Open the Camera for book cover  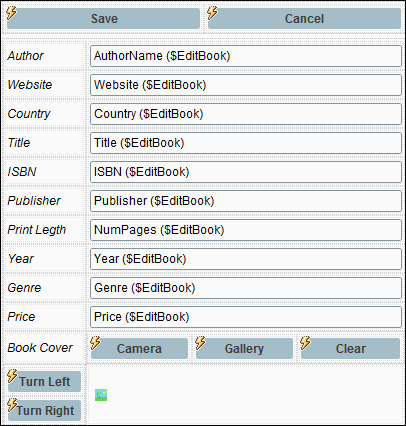point(139,349)
